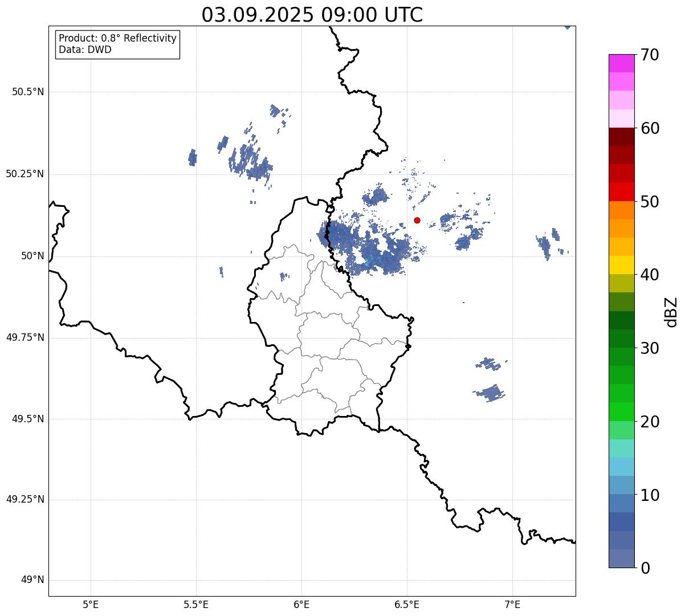
Task: Click the 50.25°N latitude label
Action: click(x=25, y=174)
